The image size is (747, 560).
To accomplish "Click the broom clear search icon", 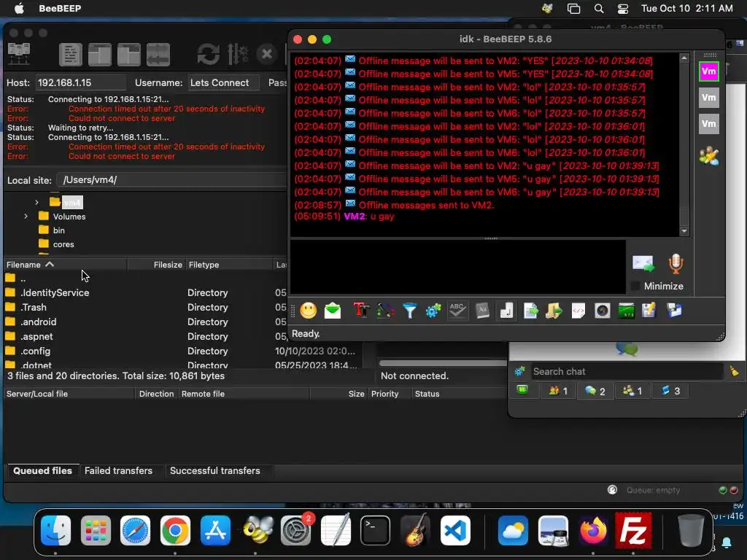I will [734, 371].
